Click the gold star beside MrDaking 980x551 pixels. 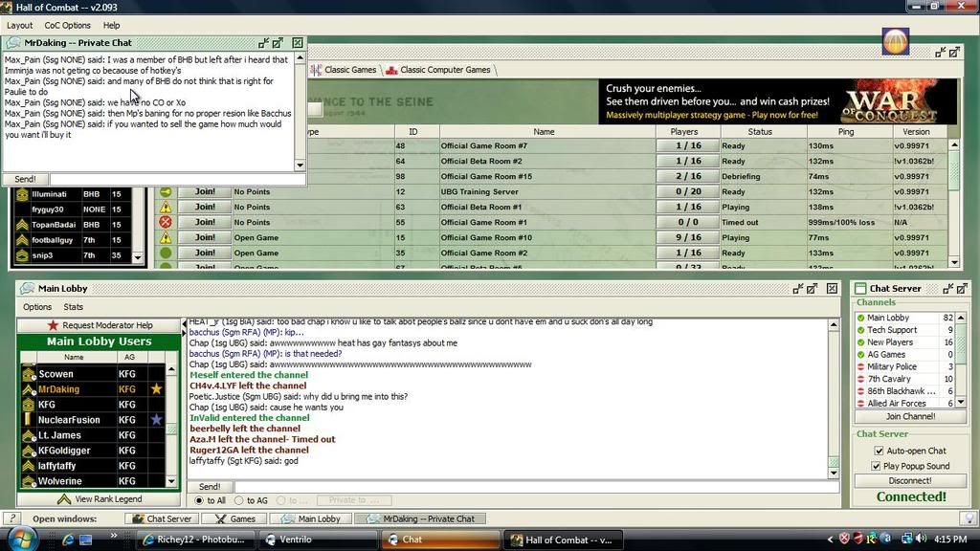point(156,389)
